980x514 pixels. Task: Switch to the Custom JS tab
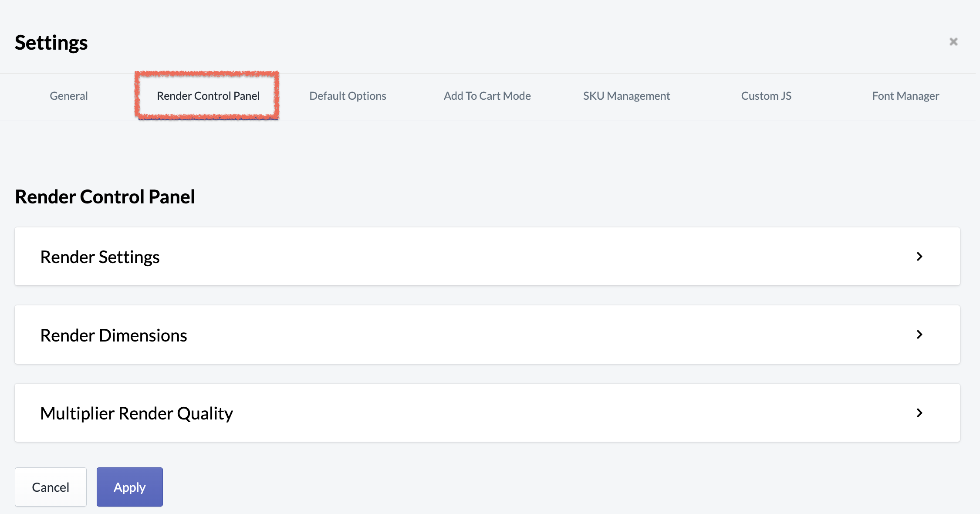pyautogui.click(x=766, y=96)
